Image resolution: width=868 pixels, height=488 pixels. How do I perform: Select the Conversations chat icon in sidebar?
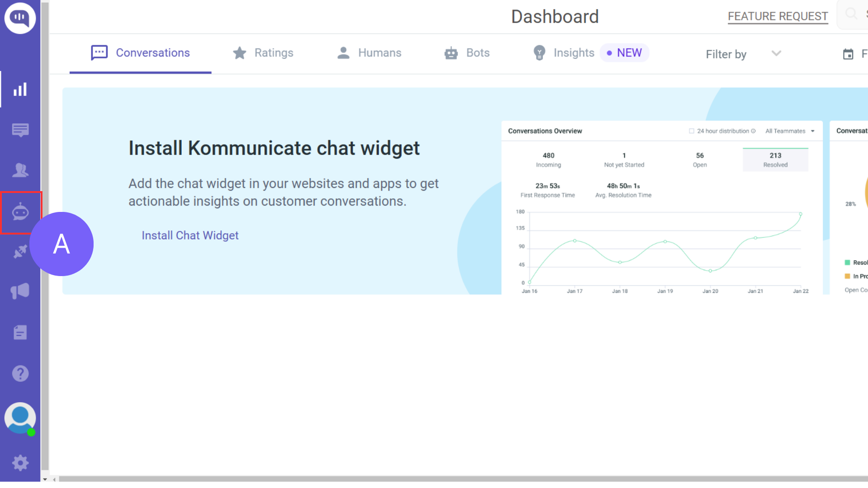(20, 130)
